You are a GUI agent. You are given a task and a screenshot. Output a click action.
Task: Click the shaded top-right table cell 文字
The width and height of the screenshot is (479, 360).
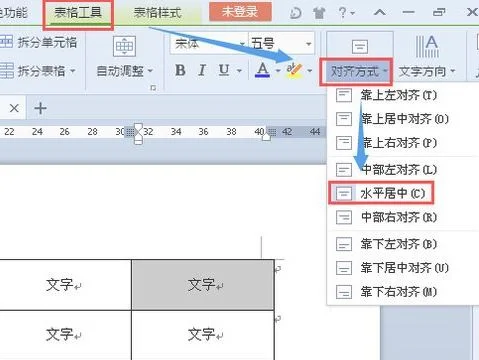pyautogui.click(x=203, y=285)
